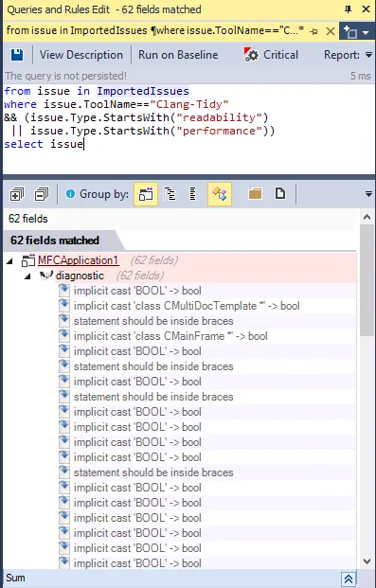Viewport: 376px width, 588px height.
Task: Toggle the highlighted diamond grouping icon
Action: click(x=220, y=194)
